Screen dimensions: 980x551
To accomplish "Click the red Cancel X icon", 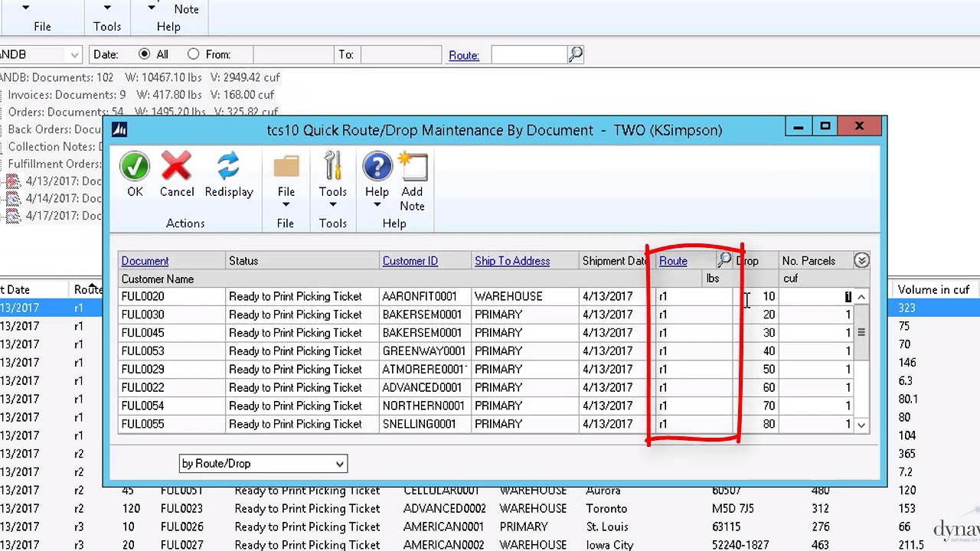I will (177, 167).
